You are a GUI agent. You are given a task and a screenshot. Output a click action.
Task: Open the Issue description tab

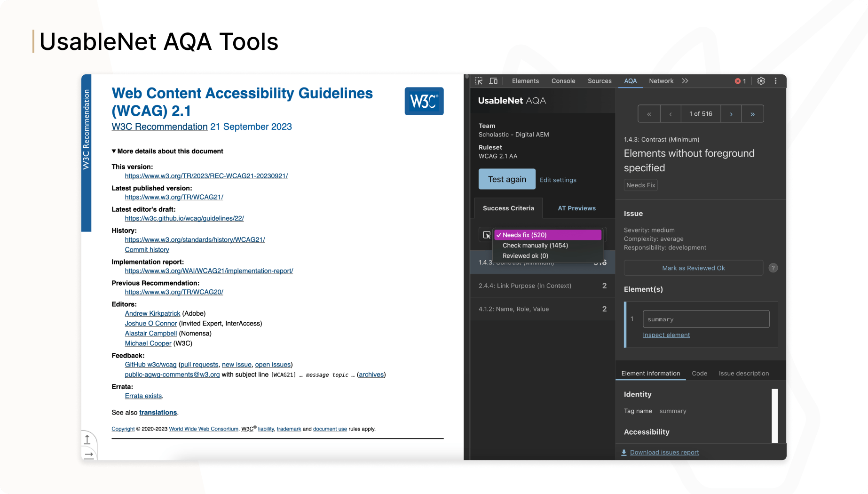click(744, 374)
